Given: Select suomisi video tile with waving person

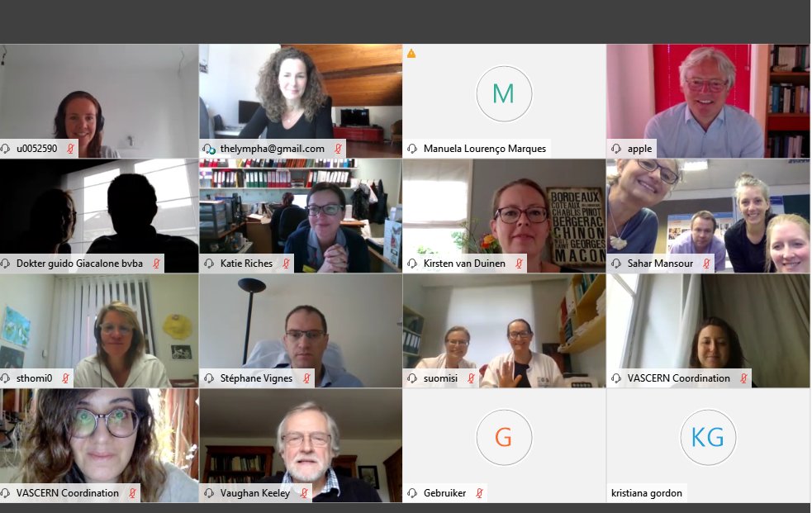Looking at the screenshot, I should click(505, 330).
